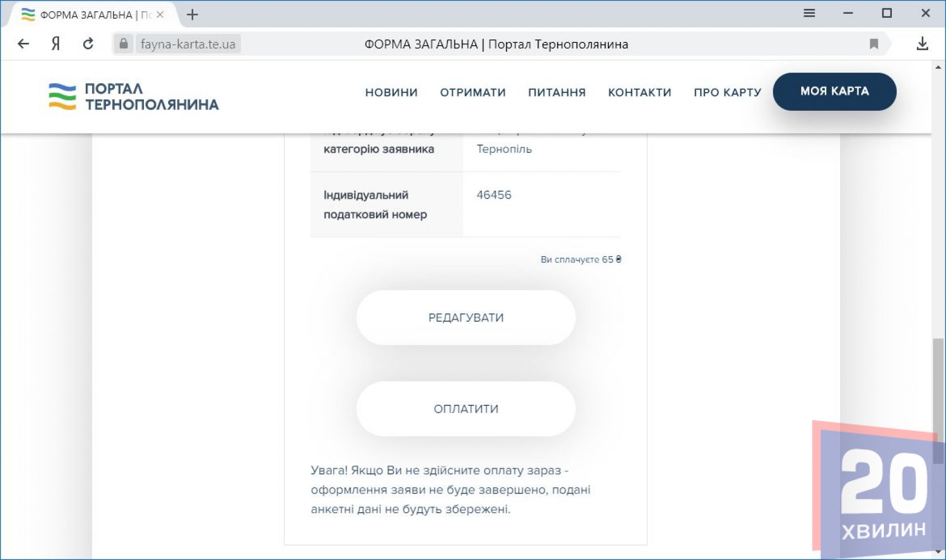Open the ПИТАННЯ page
This screenshot has height=560, width=946.
[x=557, y=92]
